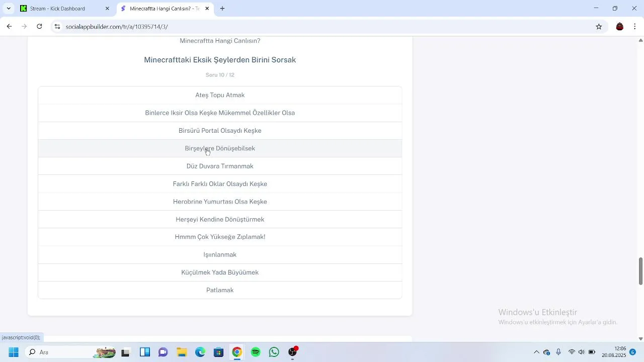Click "Soru 10 / 12" progress text
This screenshot has width=644, height=362.
[220, 75]
